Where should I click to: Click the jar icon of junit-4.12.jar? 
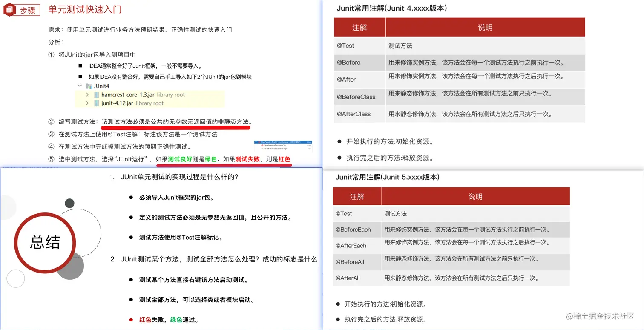click(97, 103)
